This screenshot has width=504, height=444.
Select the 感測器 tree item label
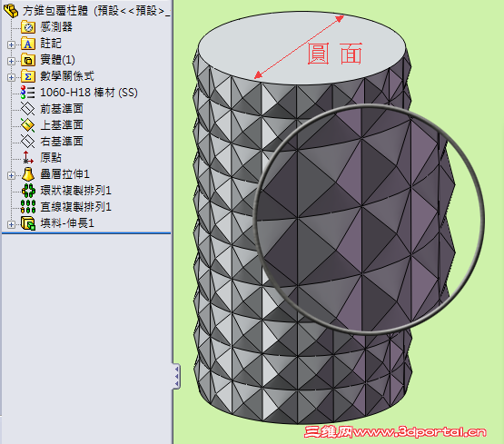(56, 26)
